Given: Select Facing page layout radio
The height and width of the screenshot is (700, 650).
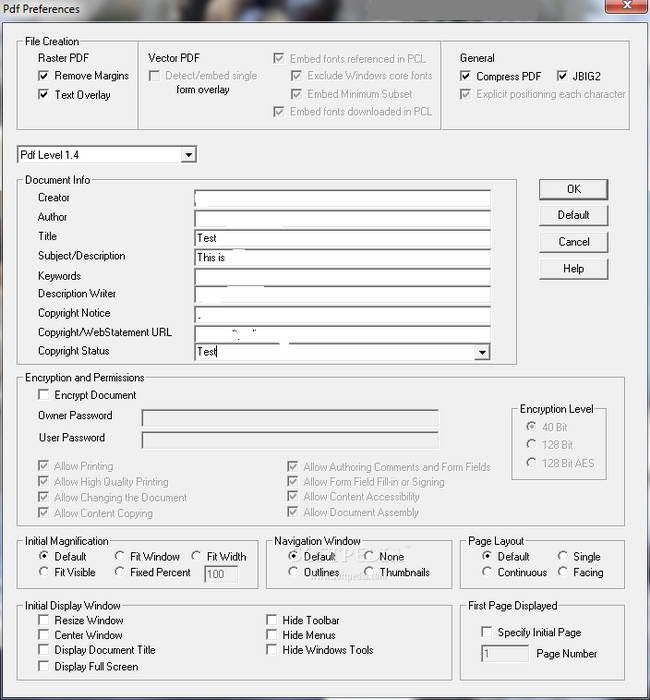Looking at the screenshot, I should [562, 571].
